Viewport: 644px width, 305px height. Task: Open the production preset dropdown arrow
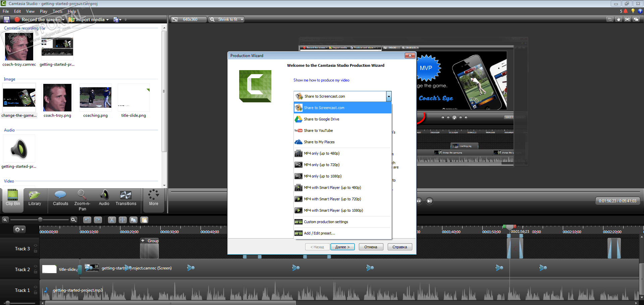point(389,96)
